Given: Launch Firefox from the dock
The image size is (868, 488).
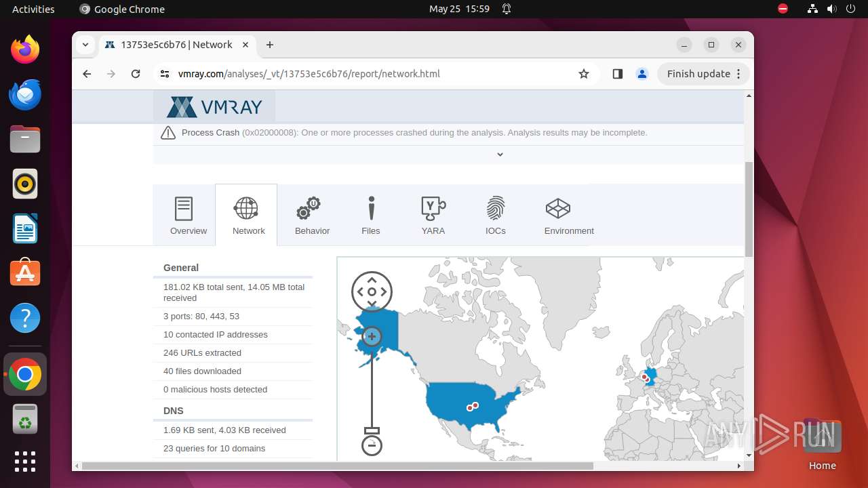Looking at the screenshot, I should (25, 49).
